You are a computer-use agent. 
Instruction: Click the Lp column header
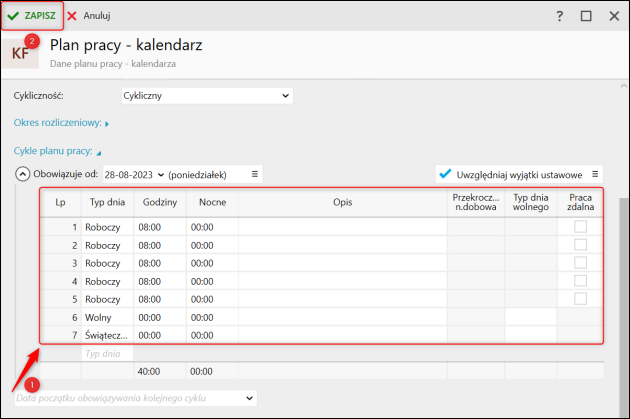coord(60,202)
